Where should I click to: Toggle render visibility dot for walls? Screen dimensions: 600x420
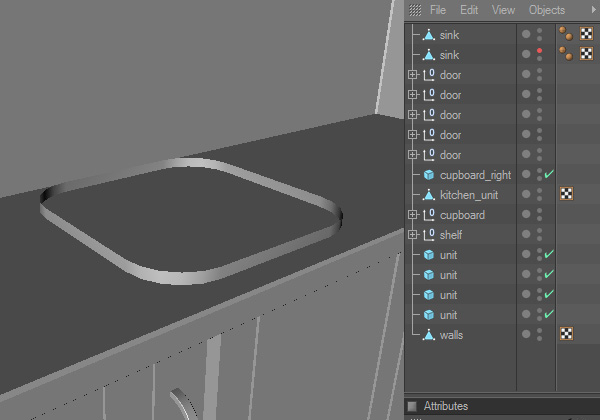539,339
